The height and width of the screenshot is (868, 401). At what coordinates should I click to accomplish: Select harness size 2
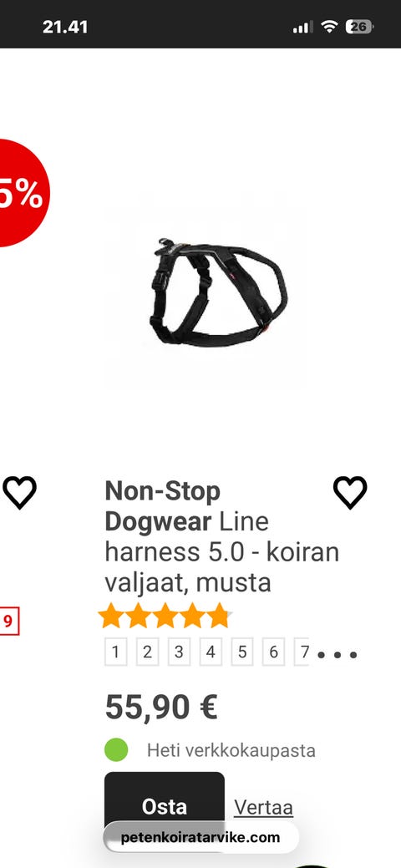click(147, 652)
